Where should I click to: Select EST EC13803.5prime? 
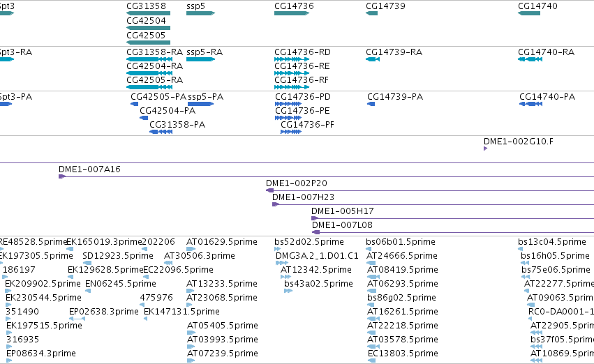[x=403, y=354]
